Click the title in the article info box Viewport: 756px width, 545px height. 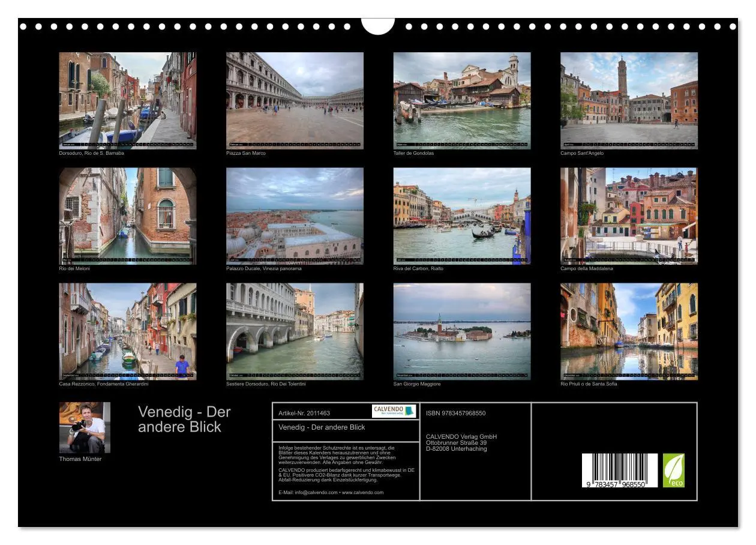(x=322, y=427)
